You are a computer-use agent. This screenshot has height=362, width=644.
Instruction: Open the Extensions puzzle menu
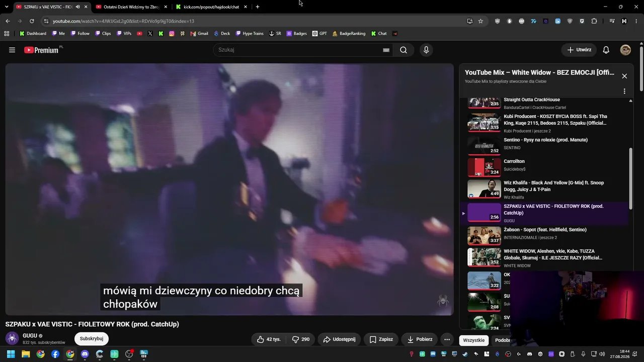click(594, 21)
